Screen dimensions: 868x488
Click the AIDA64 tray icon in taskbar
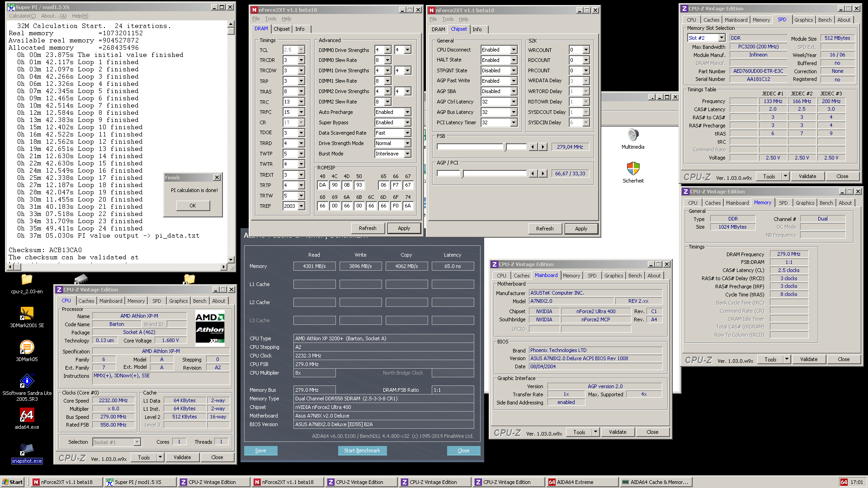click(844, 482)
